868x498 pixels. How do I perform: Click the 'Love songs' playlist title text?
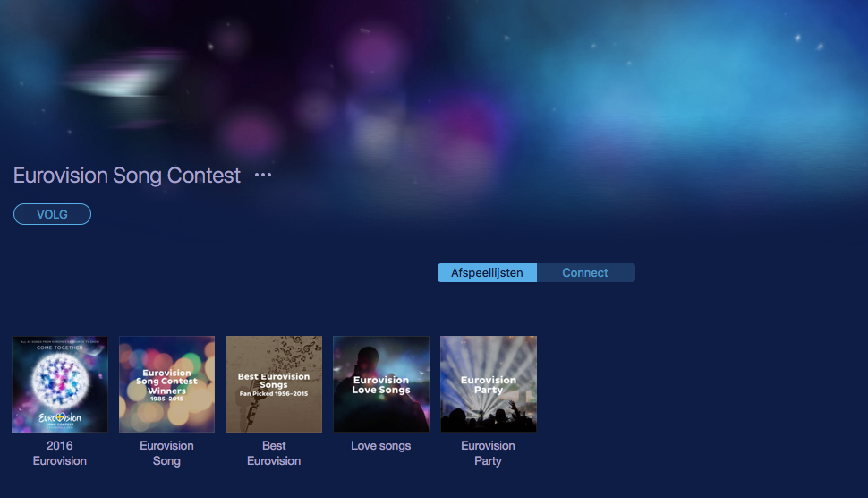click(381, 446)
